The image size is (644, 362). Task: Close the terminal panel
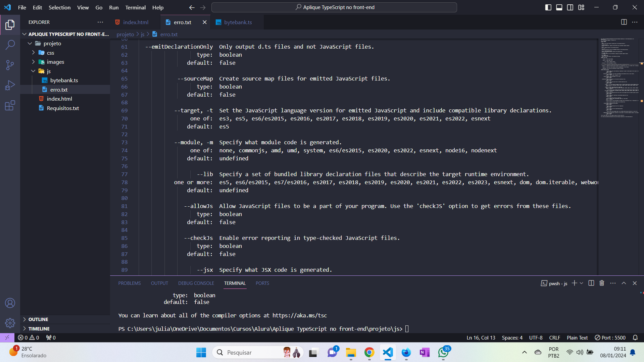click(x=635, y=283)
